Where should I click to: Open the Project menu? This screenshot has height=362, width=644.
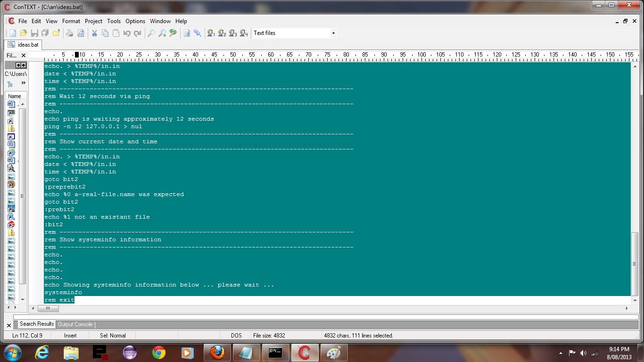click(93, 21)
